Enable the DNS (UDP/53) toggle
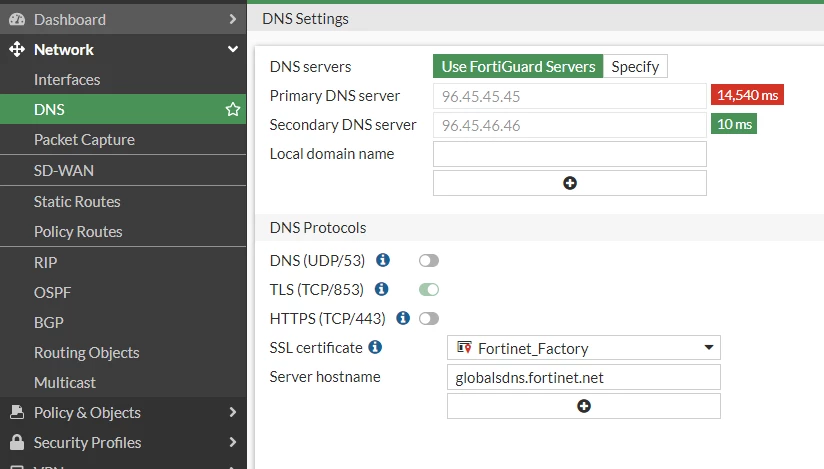 point(429,260)
